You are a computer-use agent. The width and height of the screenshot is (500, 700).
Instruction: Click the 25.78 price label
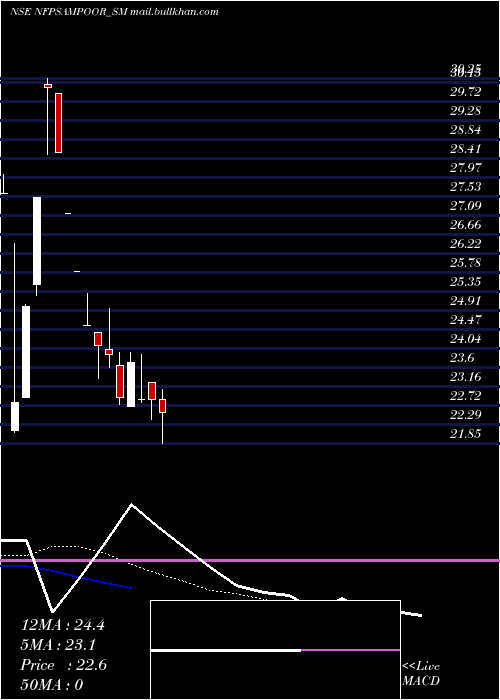click(466, 262)
